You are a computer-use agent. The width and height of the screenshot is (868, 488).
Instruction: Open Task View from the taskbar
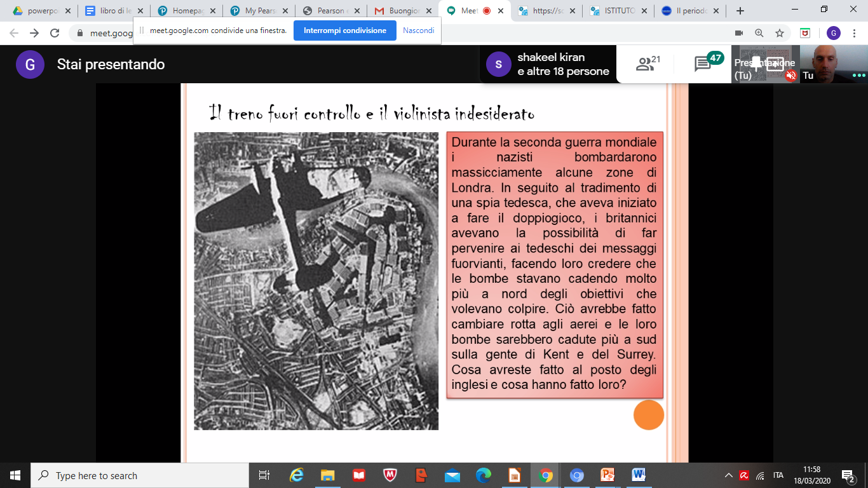tap(264, 475)
